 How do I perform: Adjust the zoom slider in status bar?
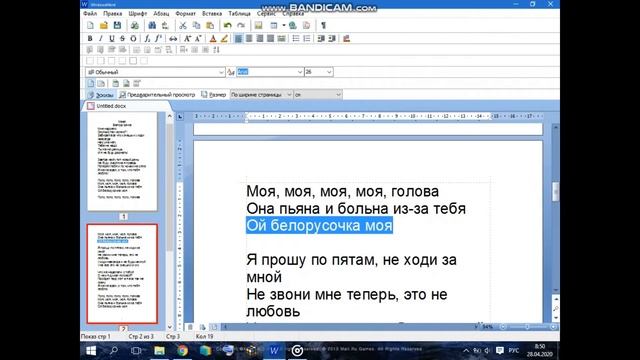point(527,327)
